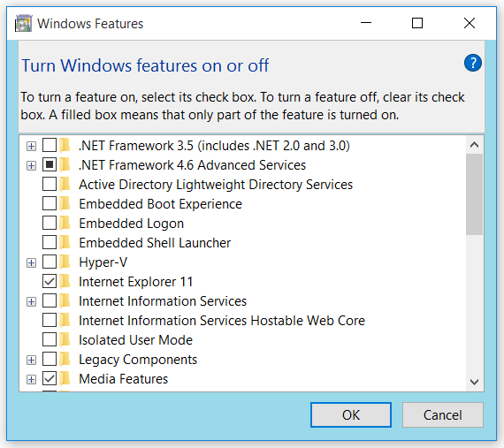Click folder icon beside Active Directory Lightweight Directory Services
Viewport: 504px width, 448px height.
coord(65,185)
